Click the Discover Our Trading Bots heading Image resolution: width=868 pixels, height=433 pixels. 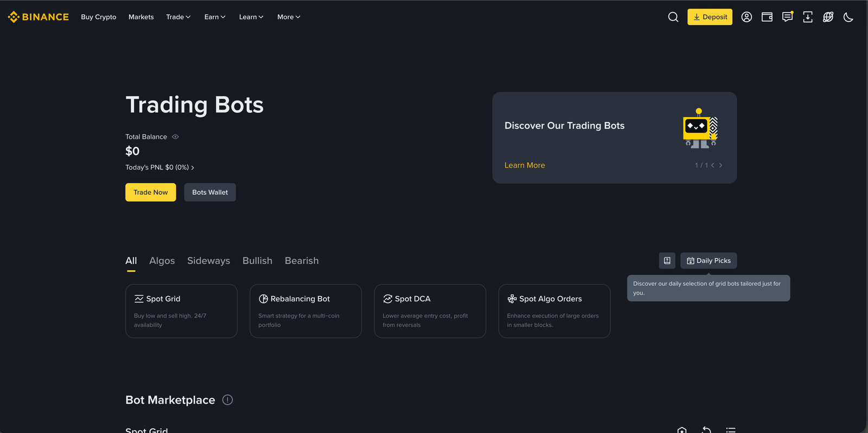point(565,125)
